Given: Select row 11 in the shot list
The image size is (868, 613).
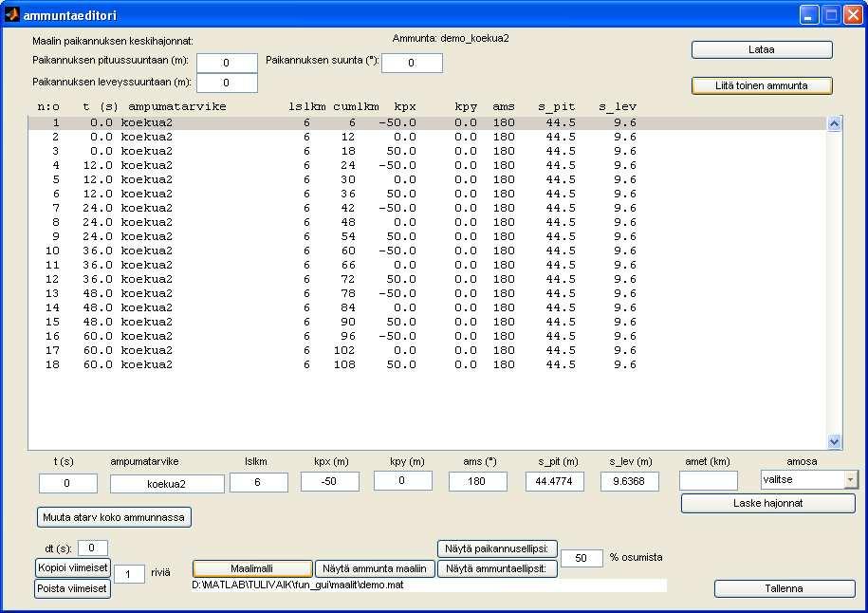Looking at the screenshot, I should click(426, 266).
